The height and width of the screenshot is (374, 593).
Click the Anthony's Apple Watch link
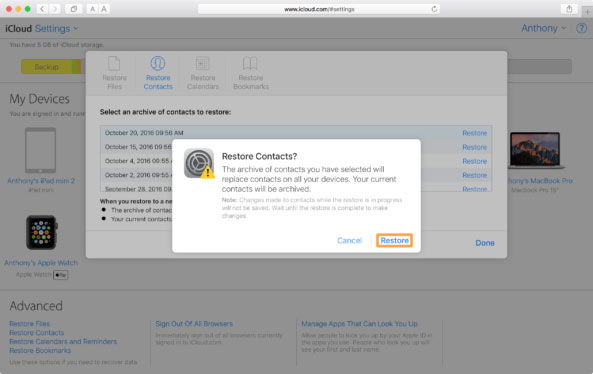click(41, 263)
